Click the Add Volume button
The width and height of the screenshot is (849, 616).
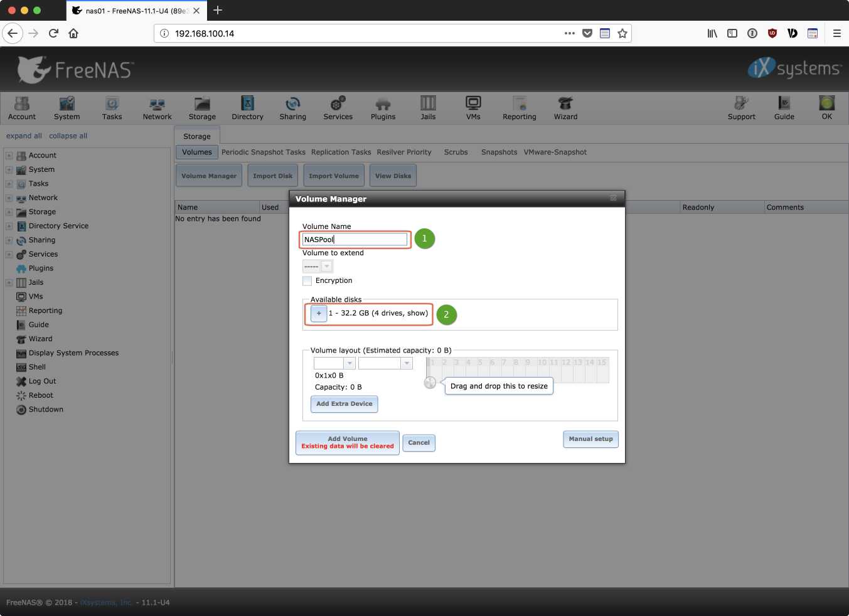tap(347, 442)
